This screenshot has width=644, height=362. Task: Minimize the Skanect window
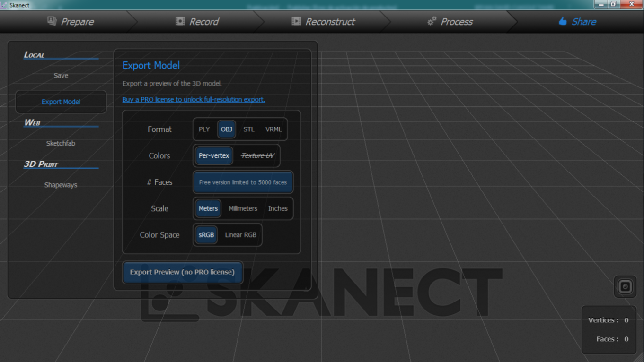coord(601,4)
